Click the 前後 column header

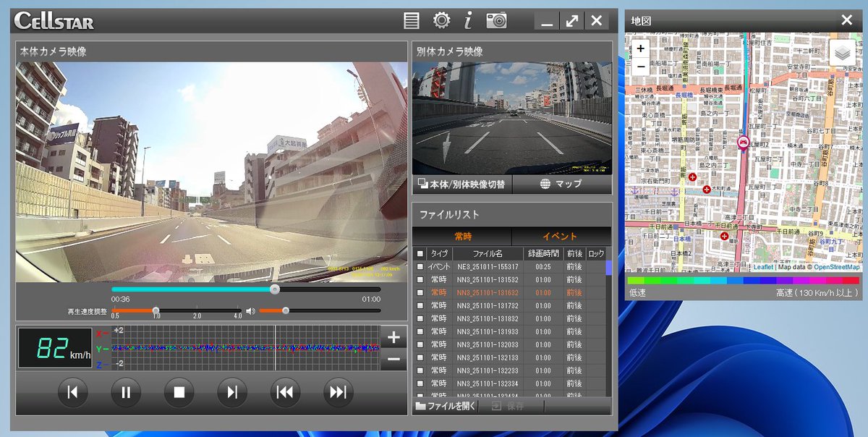click(x=574, y=254)
